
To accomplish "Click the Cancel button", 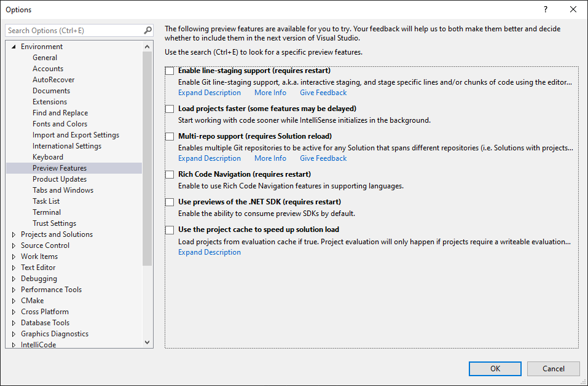I will pyautogui.click(x=553, y=369).
